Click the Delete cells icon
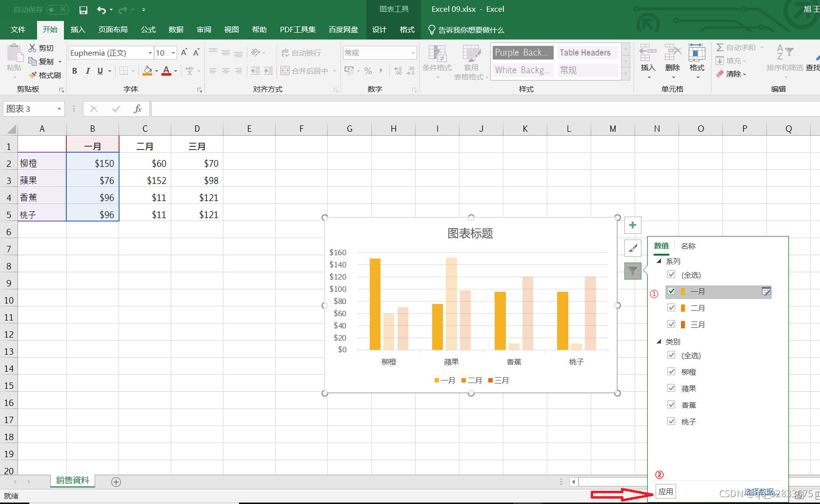 click(x=673, y=52)
